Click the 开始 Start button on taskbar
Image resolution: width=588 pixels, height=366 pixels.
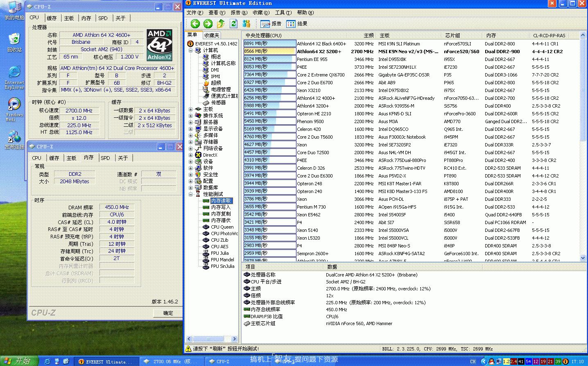pos(18,361)
